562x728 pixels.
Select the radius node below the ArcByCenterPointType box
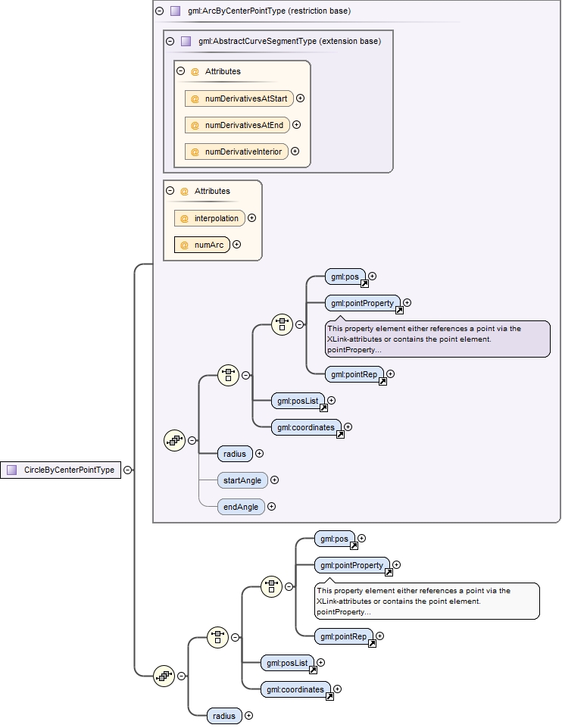pos(224,716)
